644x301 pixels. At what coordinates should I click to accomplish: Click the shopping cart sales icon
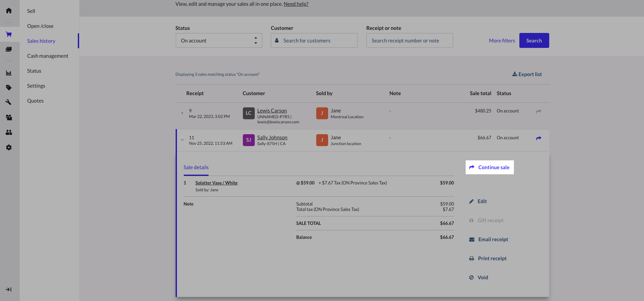click(x=9, y=34)
